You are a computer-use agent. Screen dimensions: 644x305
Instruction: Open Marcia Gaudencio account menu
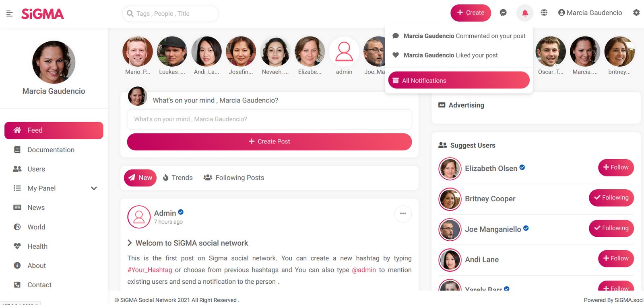coord(590,13)
